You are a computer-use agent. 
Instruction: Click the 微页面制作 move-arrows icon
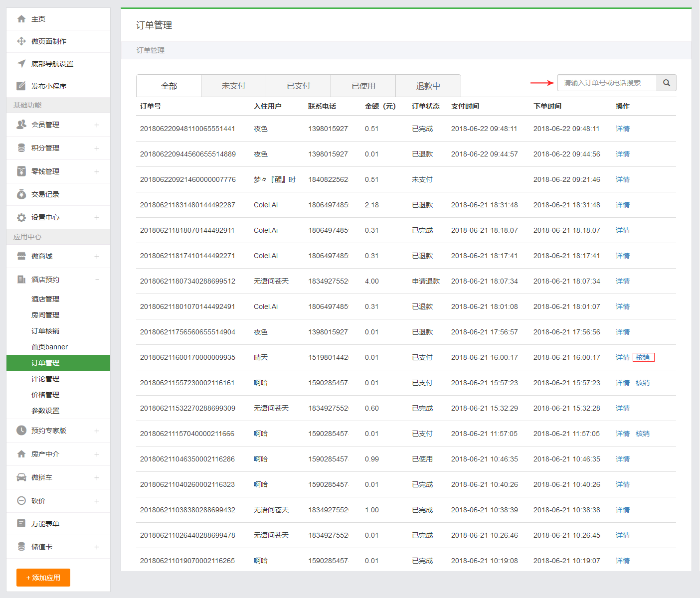21,41
